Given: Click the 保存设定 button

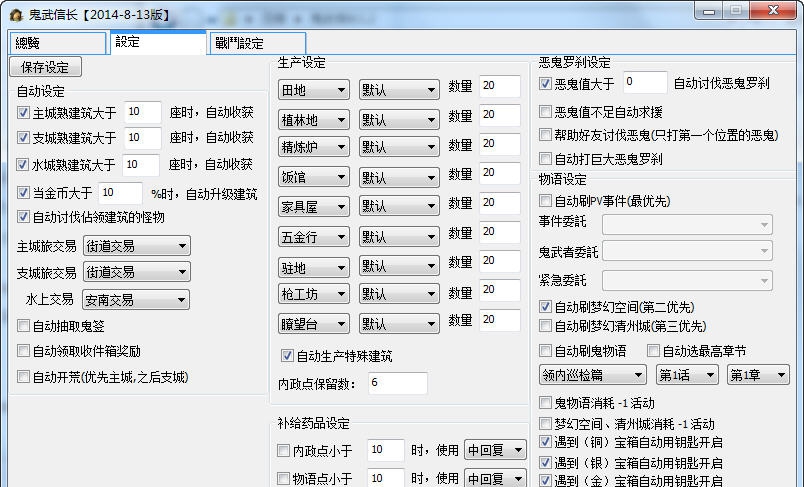Looking at the screenshot, I should click(45, 67).
